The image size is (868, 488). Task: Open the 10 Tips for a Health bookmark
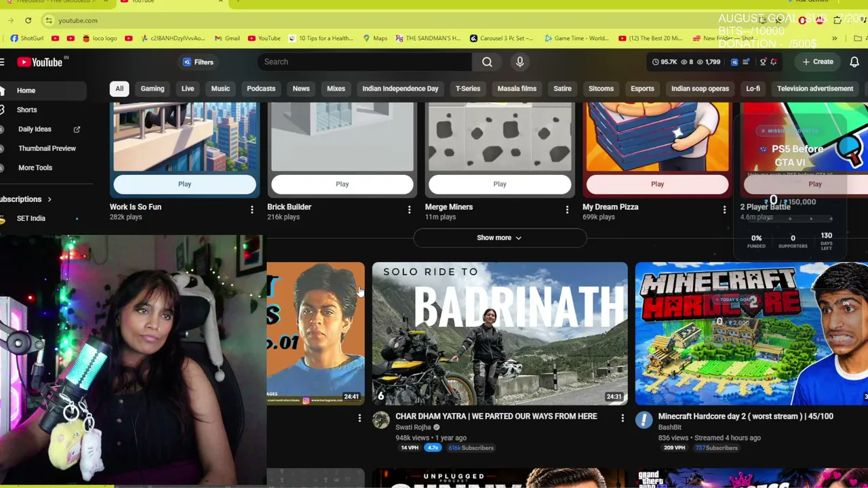pos(321,39)
